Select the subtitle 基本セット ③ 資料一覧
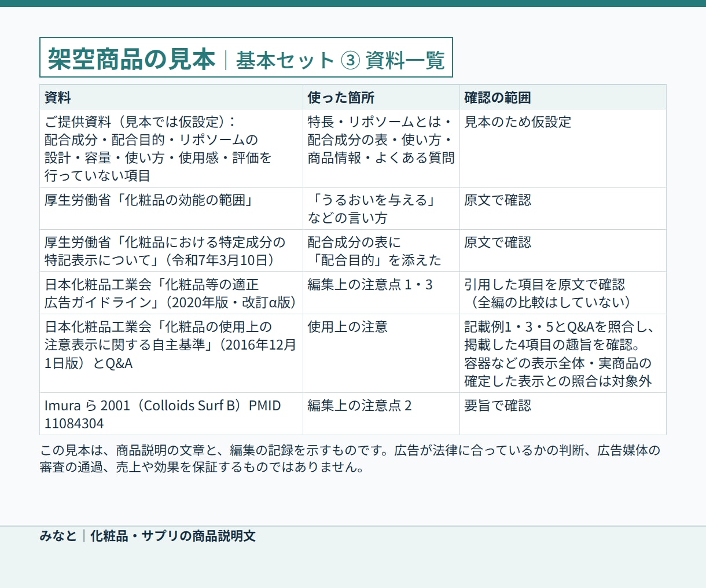Screen dimensions: 706x588 coord(340,60)
